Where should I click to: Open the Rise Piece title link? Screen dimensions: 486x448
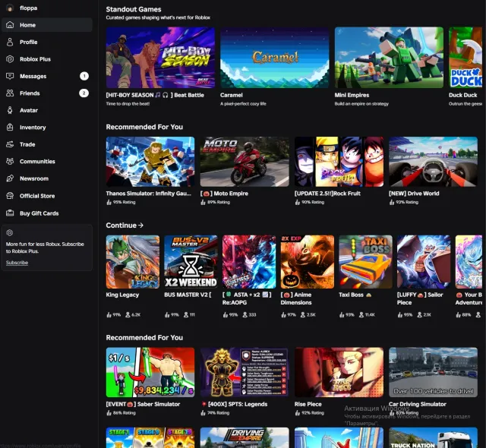(308, 404)
